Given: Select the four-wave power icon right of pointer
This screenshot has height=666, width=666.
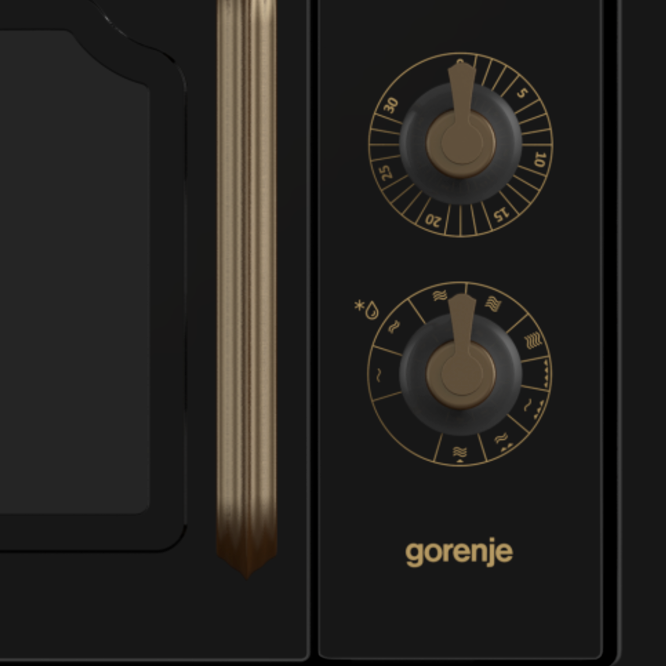Looking at the screenshot, I should (493, 304).
